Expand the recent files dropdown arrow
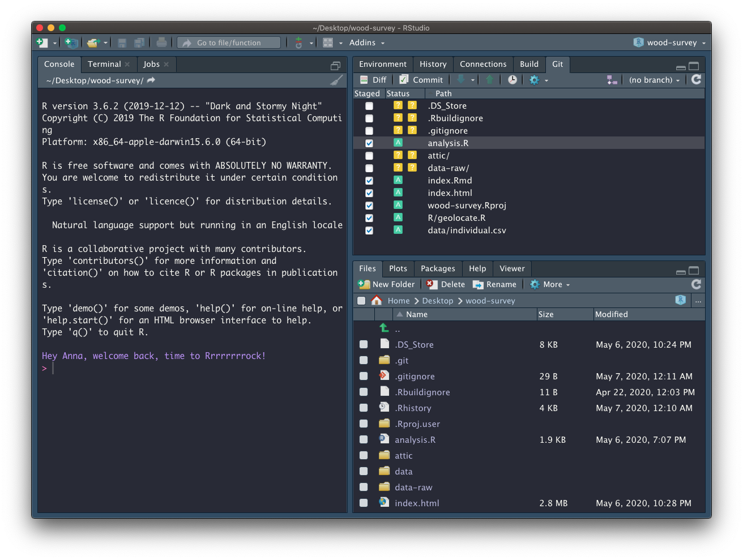The image size is (743, 560). pyautogui.click(x=105, y=43)
